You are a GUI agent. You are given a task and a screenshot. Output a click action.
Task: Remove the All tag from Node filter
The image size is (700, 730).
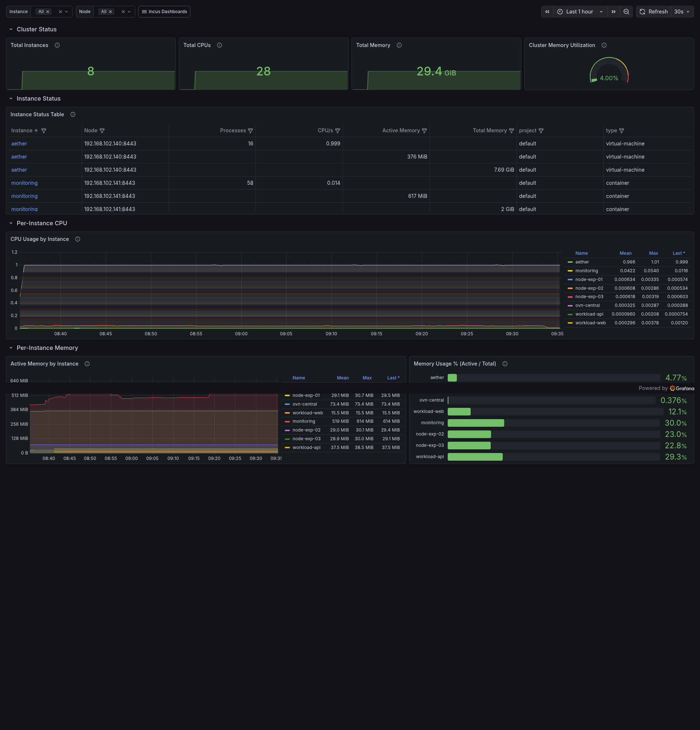tap(110, 12)
